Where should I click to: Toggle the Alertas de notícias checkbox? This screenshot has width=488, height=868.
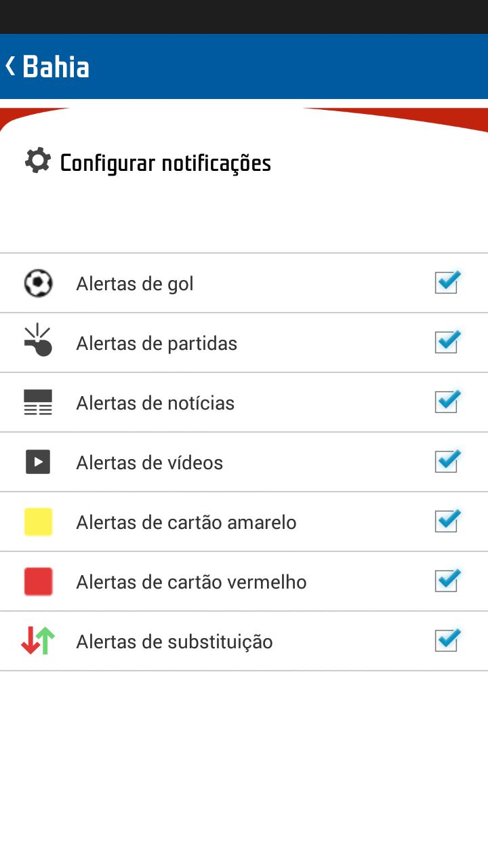tap(447, 401)
